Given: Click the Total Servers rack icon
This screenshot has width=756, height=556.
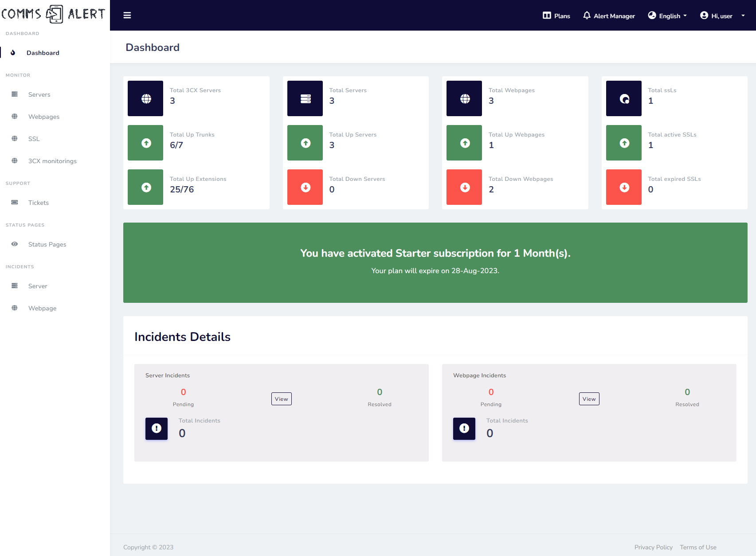Looking at the screenshot, I should pos(305,98).
